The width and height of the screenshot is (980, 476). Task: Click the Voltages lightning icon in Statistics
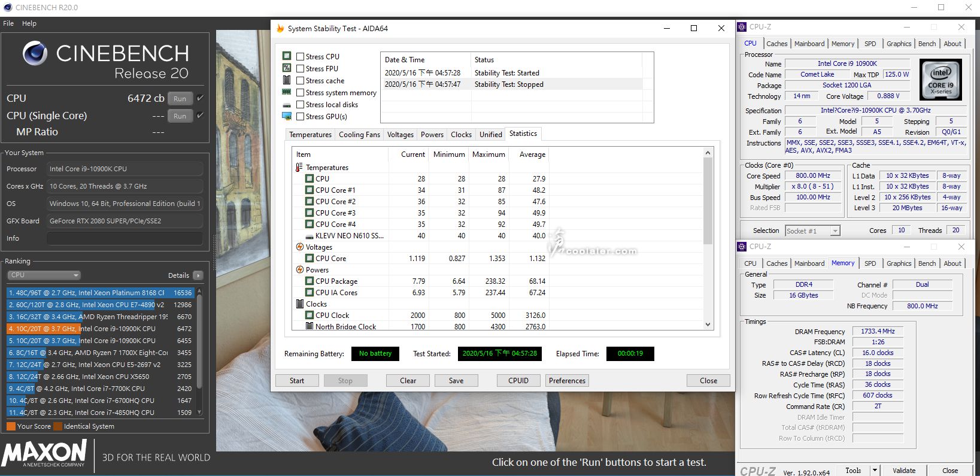300,247
